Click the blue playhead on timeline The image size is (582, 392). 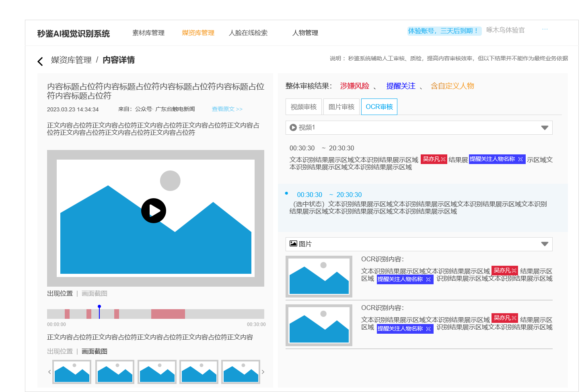pyautogui.click(x=99, y=312)
